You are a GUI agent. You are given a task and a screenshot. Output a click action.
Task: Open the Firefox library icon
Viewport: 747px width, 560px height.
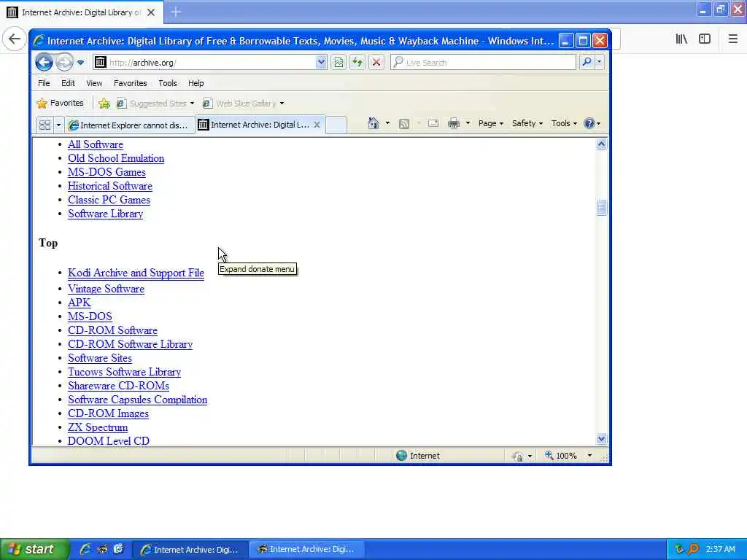(x=681, y=39)
